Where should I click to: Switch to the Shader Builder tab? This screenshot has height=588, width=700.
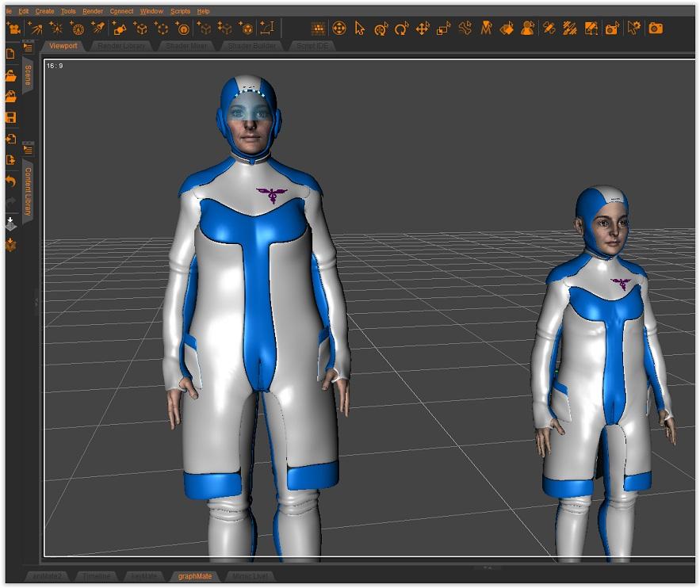click(252, 45)
